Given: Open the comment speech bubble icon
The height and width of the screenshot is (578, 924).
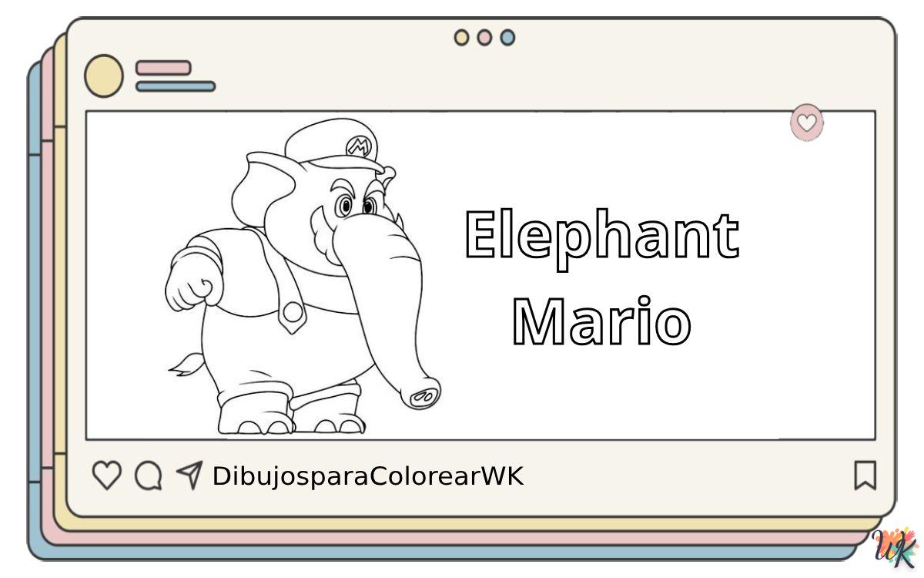Looking at the screenshot, I should point(148,476).
